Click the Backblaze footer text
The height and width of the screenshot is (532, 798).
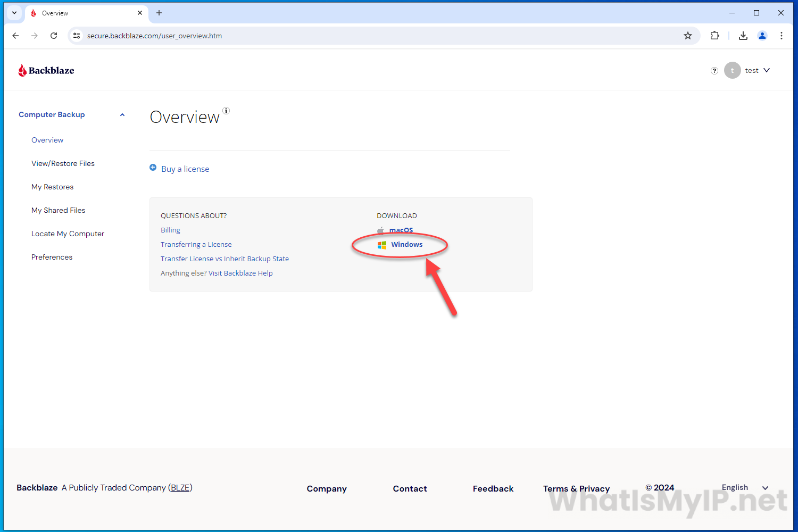point(37,488)
